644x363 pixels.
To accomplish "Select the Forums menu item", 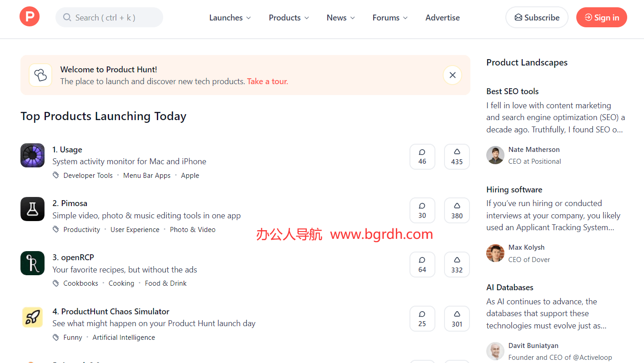I will coord(389,17).
